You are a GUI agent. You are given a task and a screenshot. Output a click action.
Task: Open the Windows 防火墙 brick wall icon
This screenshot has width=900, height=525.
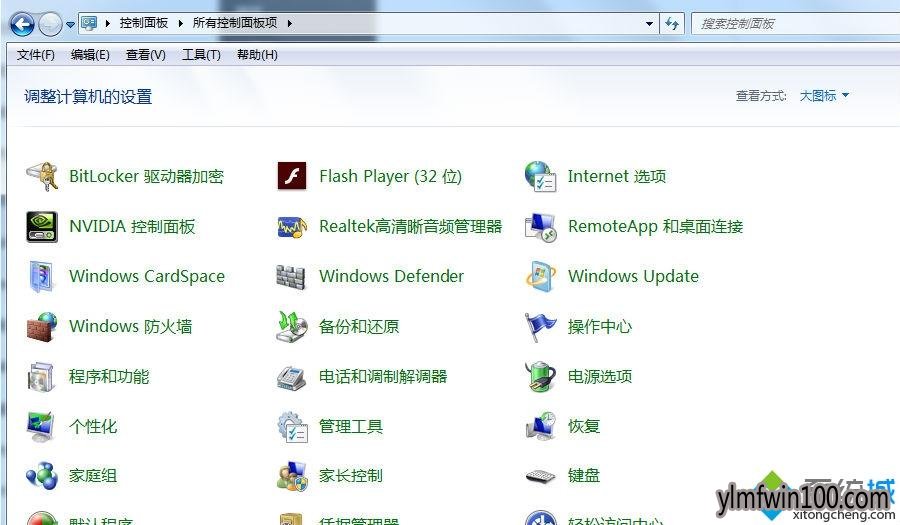pos(42,326)
